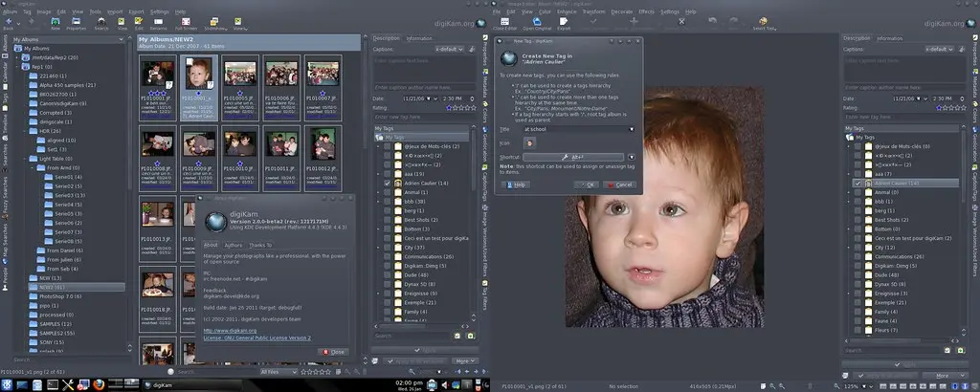Image resolution: width=980 pixels, height=392 pixels.
Task: Click Cancel in the New Tag dialog
Action: pos(619,185)
